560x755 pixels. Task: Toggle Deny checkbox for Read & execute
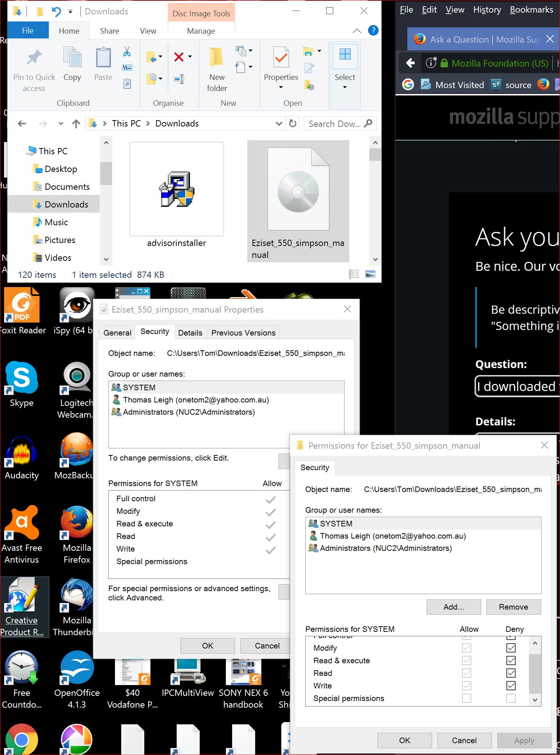pos(511,660)
